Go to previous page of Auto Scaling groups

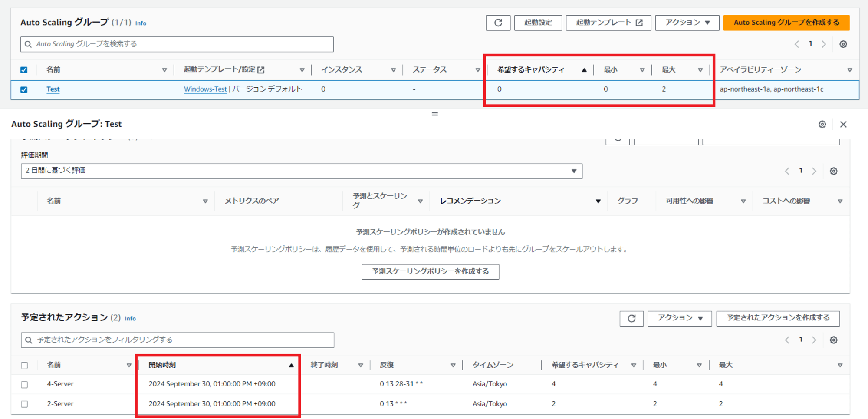click(797, 44)
